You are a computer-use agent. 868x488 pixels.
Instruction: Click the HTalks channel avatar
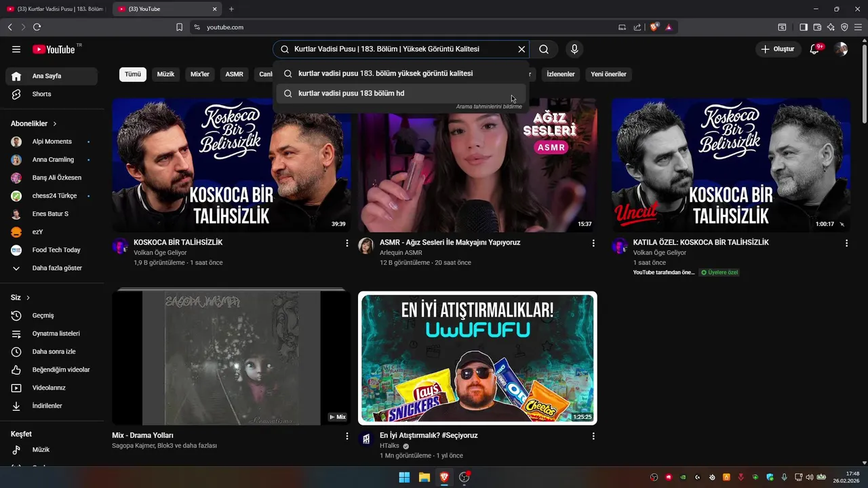pyautogui.click(x=366, y=439)
